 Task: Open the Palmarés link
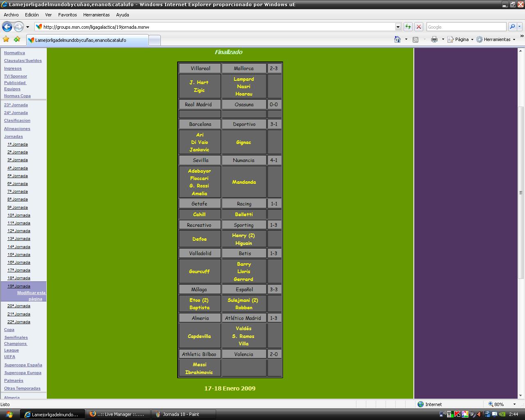(14, 381)
